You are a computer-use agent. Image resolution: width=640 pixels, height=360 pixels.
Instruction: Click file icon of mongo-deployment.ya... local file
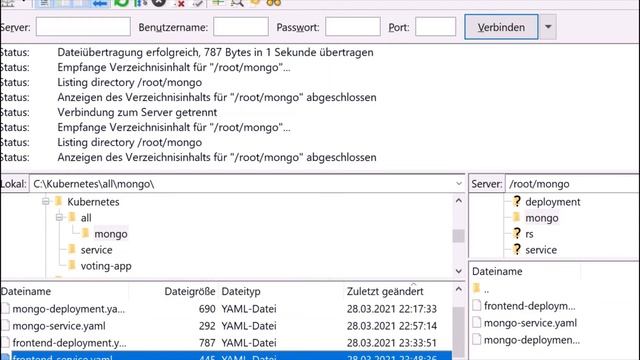pos(5,309)
